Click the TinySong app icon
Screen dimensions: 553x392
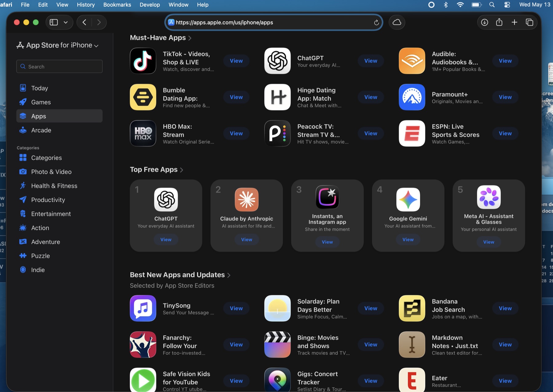[143, 308]
